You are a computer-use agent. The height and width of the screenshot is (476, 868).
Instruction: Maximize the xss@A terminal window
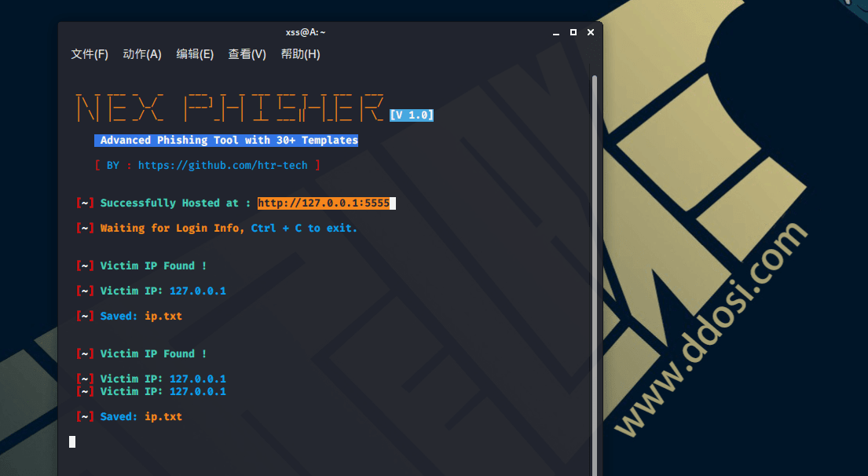point(573,32)
